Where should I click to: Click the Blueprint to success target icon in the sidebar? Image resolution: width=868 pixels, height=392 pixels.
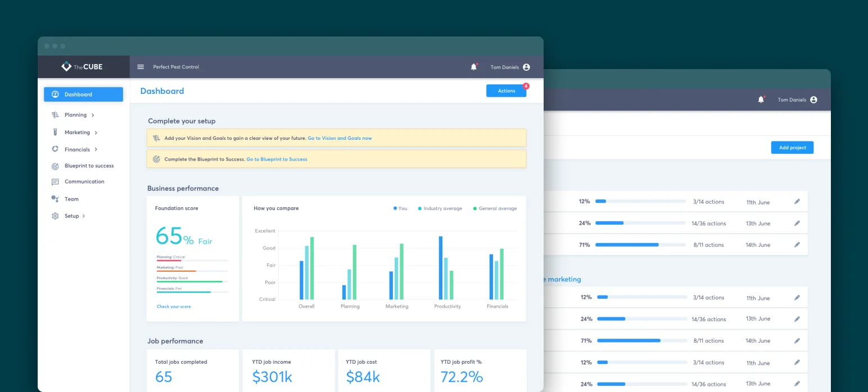55,166
